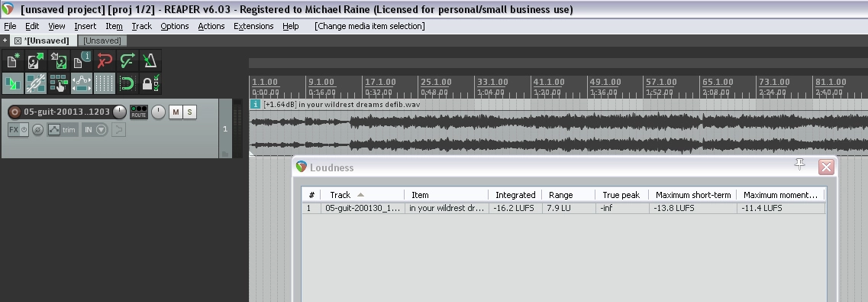
Task: Switch to the second [Unsaved] project tab
Action: (x=102, y=41)
